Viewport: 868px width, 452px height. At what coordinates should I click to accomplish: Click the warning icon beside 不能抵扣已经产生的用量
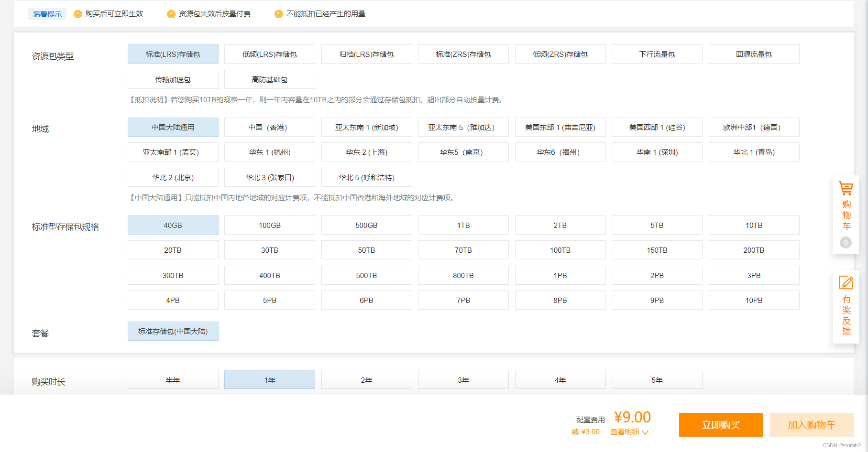[278, 14]
